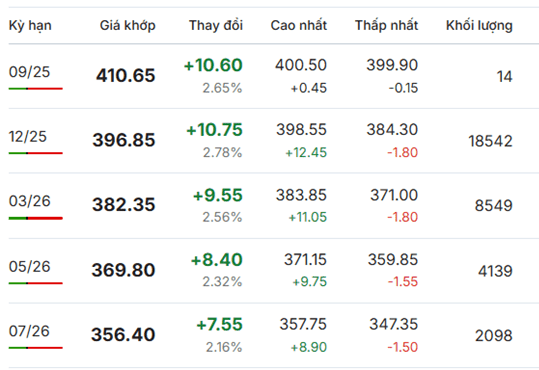Click the volume value 18542
Viewport: 539px width, 370px height.
[491, 141]
